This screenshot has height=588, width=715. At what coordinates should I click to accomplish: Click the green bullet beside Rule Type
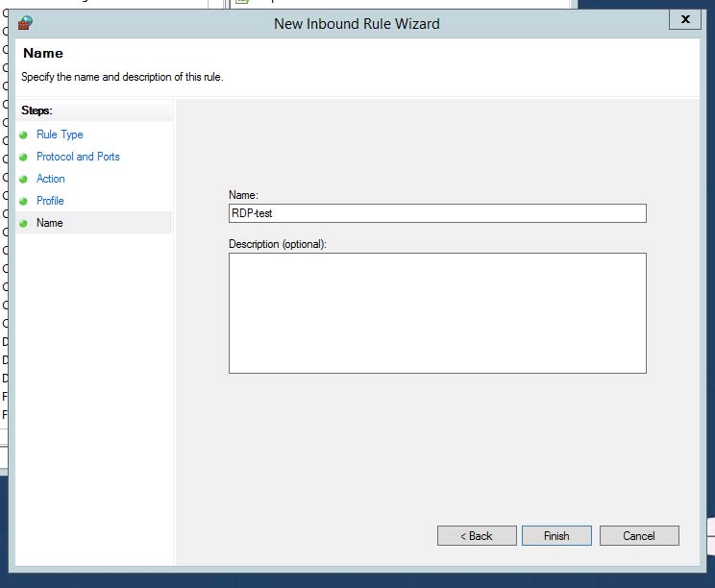(23, 135)
